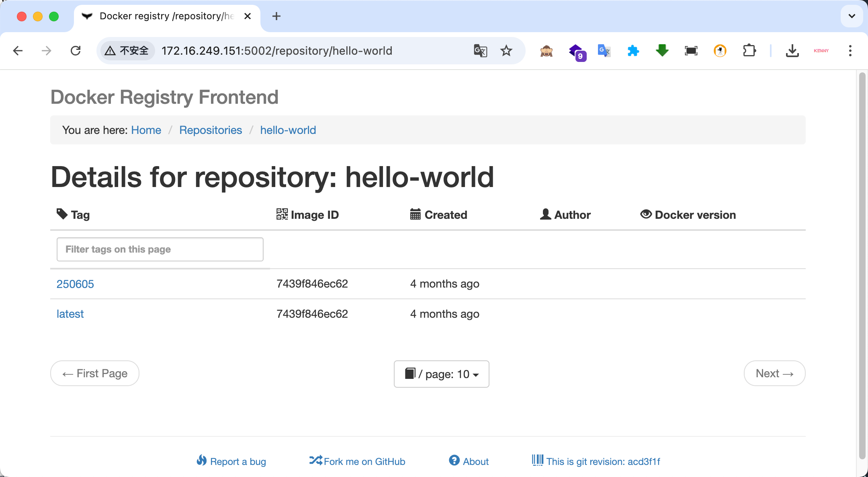
Task: Go to the Next page
Action: tap(774, 373)
